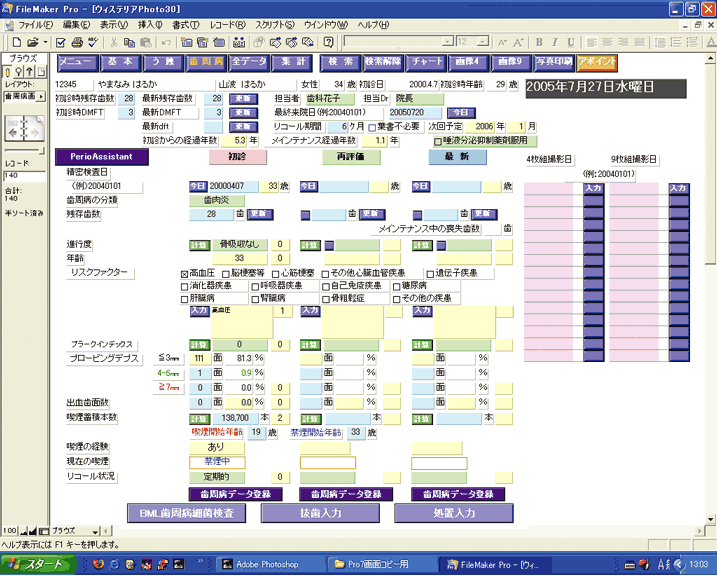Uncheck the 高血圧 risk factor checkbox
Viewport: 717px width, 576px height.
pyautogui.click(x=183, y=272)
